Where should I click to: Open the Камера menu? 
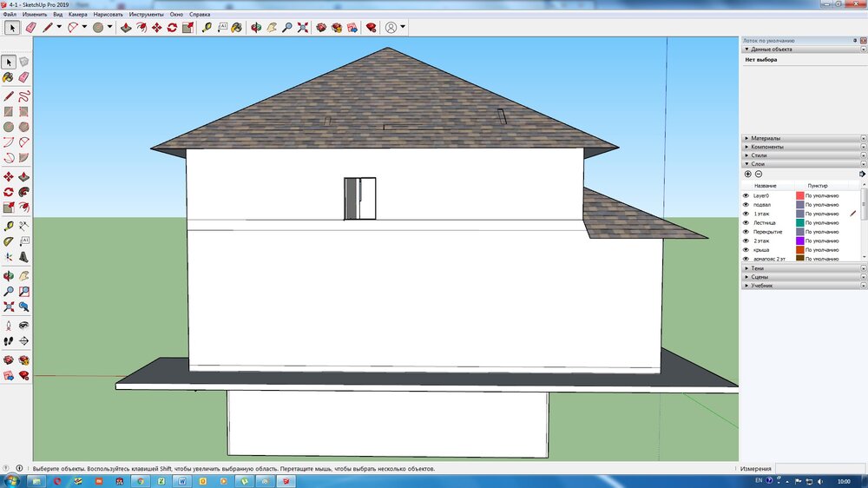click(76, 15)
